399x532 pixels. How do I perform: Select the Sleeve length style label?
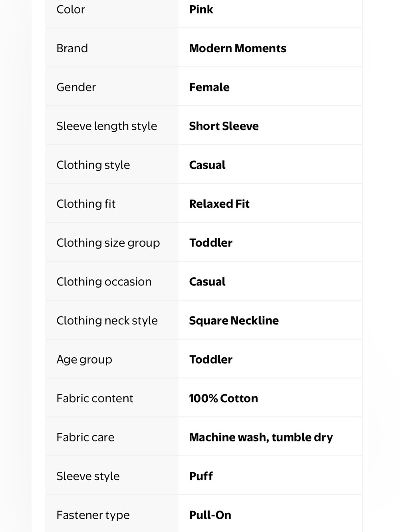click(107, 126)
